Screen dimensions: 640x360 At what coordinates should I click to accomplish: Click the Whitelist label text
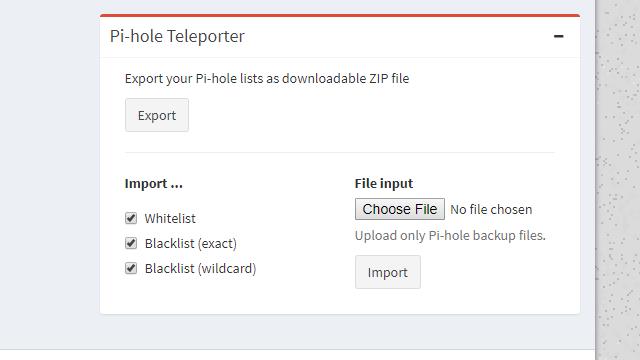170,218
